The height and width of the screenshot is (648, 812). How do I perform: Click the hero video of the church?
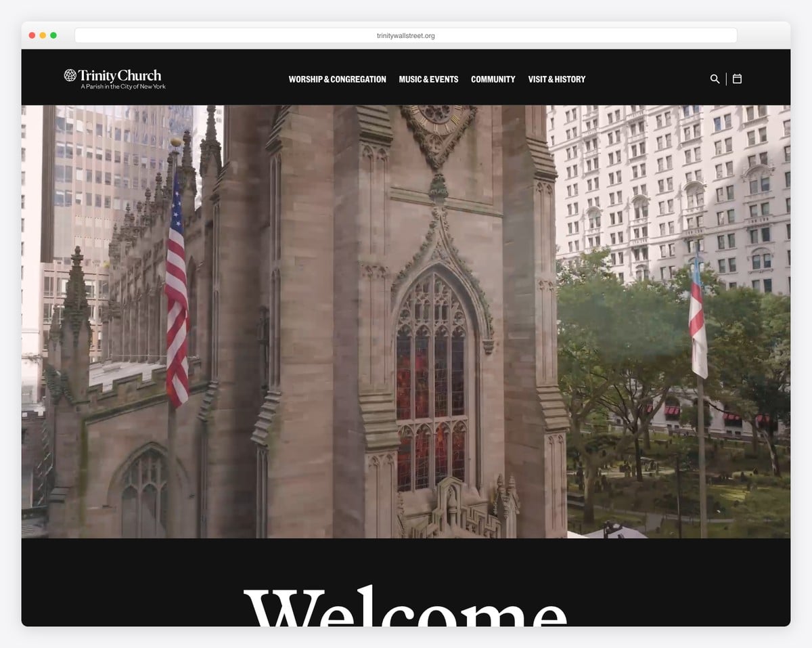(406, 322)
